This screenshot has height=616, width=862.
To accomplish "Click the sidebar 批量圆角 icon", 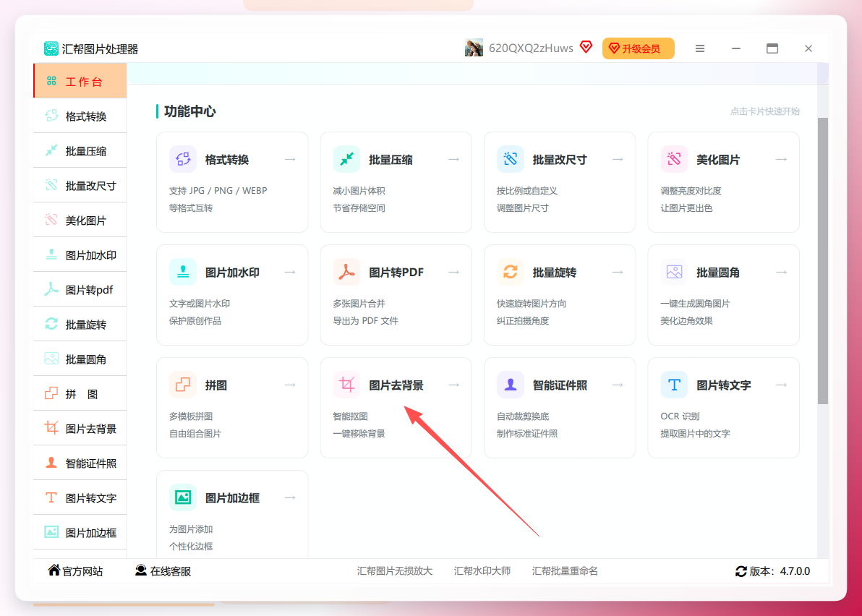I will tap(51, 359).
